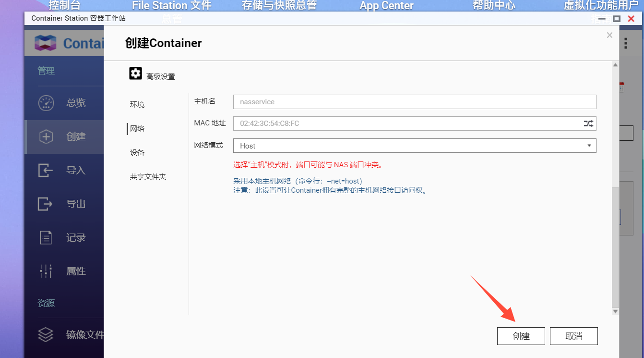Open 总览 in the sidebar
This screenshot has height=358, width=644.
[64, 103]
